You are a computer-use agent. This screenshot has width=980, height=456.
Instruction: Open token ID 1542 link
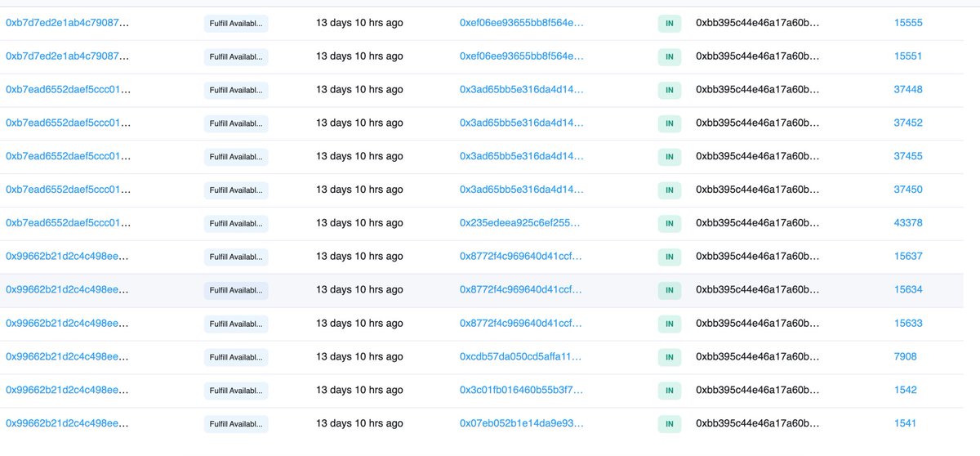[x=906, y=390]
